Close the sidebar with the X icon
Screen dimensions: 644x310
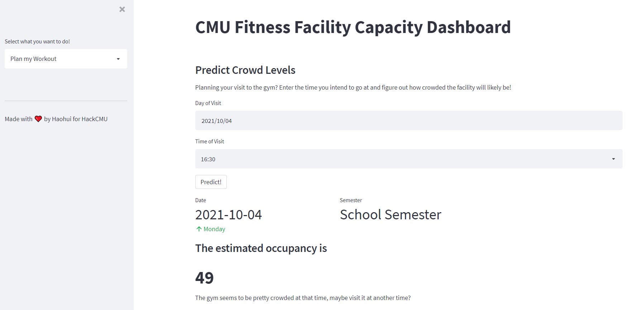click(122, 9)
